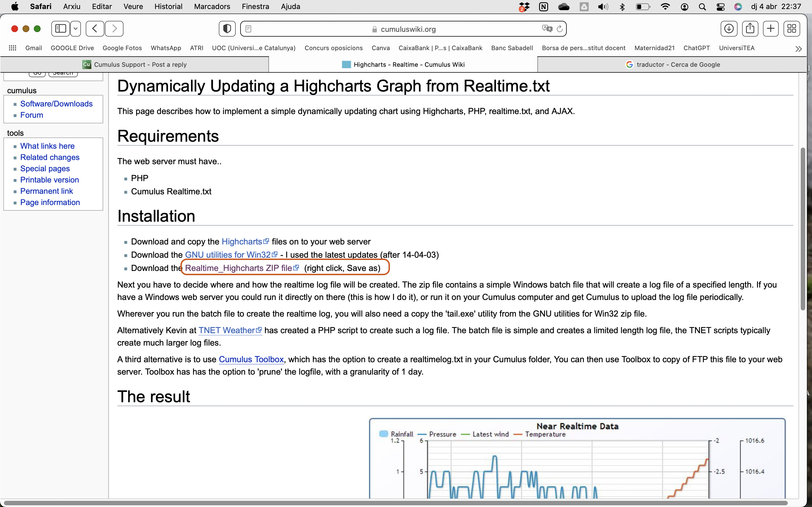Reload the page with the refresh icon
Image resolution: width=812 pixels, height=507 pixels.
560,29
